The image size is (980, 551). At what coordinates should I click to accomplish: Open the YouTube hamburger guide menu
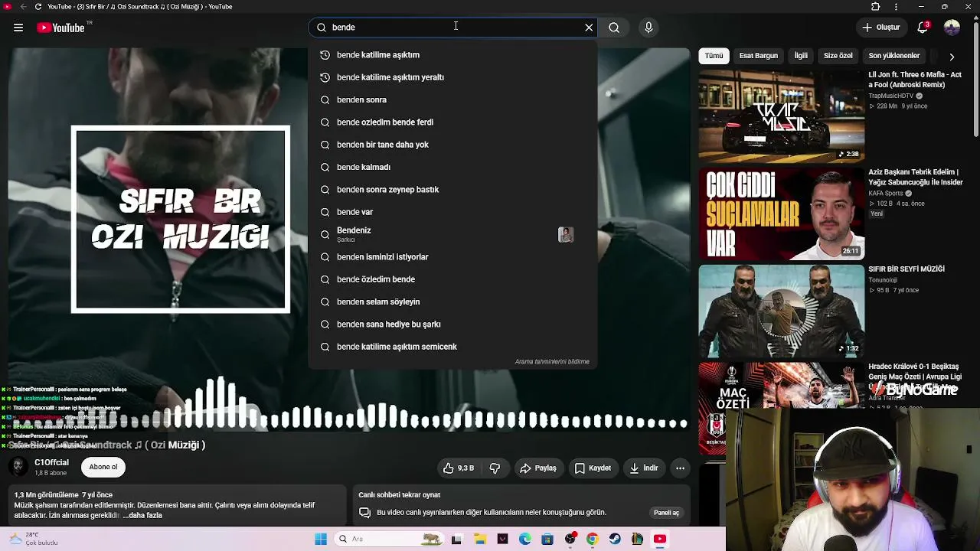pyautogui.click(x=18, y=28)
